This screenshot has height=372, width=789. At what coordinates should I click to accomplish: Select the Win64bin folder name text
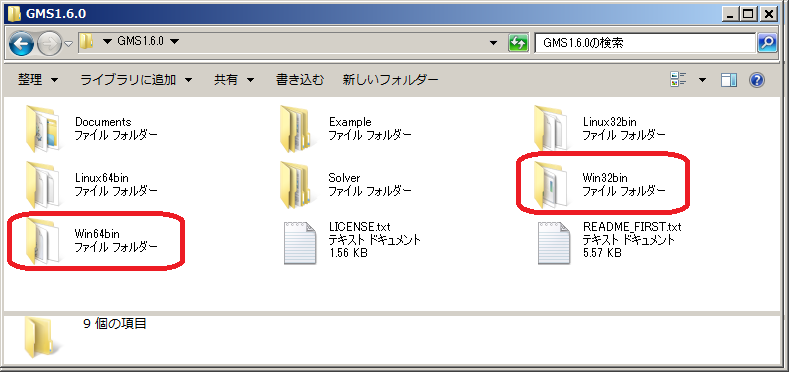[x=97, y=234]
